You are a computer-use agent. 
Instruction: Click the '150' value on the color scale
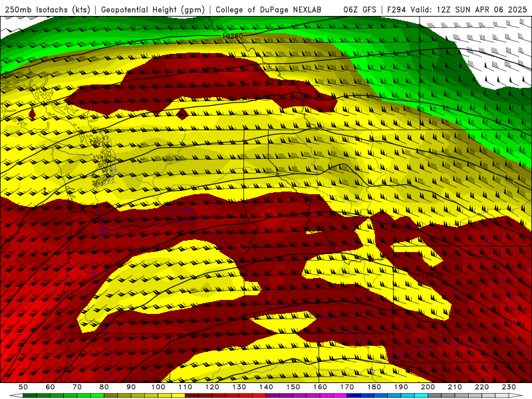(x=293, y=387)
